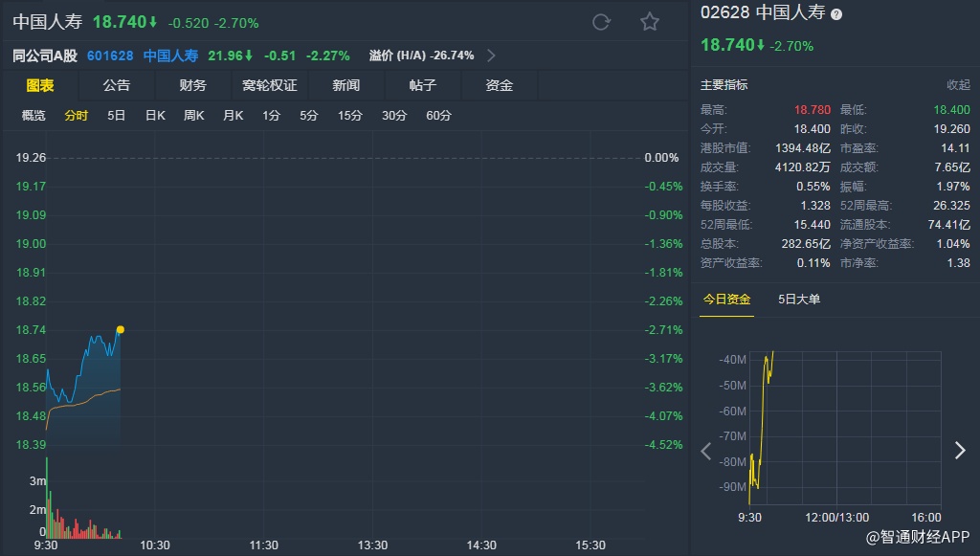The width and height of the screenshot is (980, 556).
Task: Click help question mark beside 中国人寿
Action: pos(836,14)
